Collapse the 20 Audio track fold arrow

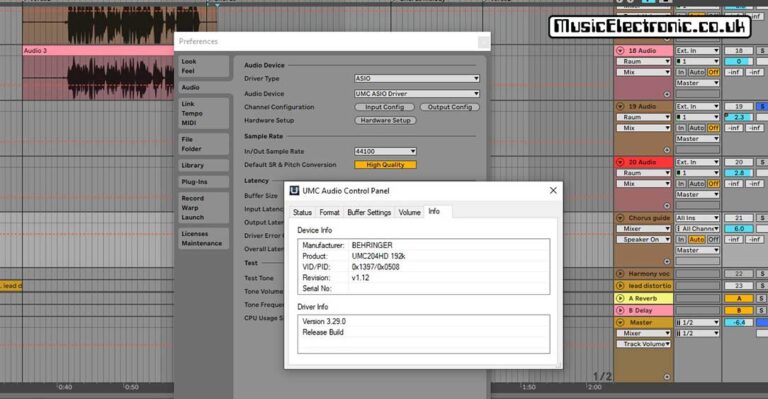pyautogui.click(x=620, y=162)
